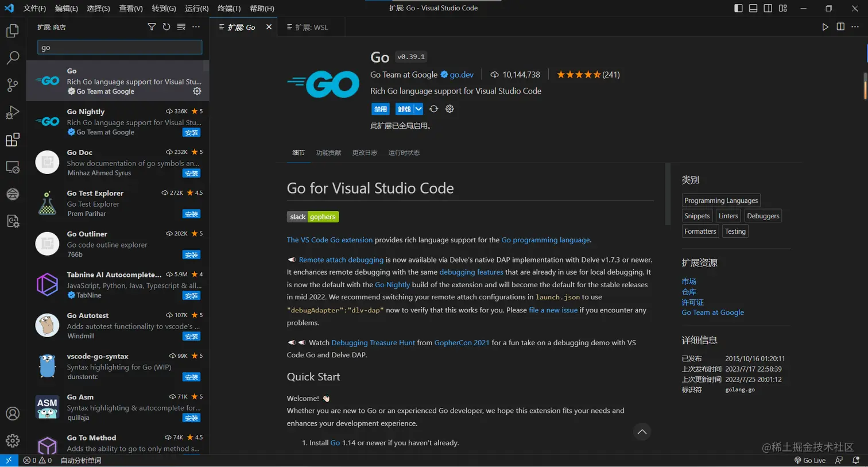
Task: Click the run icon in editor toolbar
Action: point(825,27)
